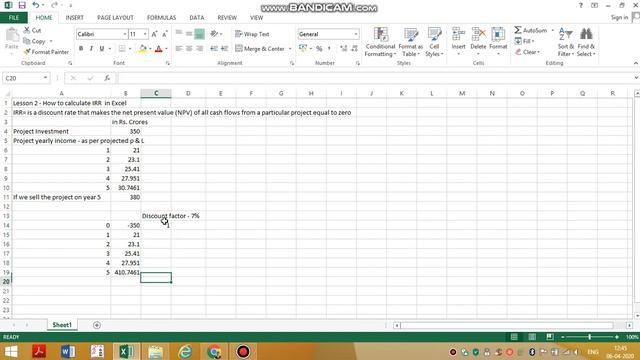The width and height of the screenshot is (640, 360).
Task: Switch to the VIEW tab
Action: [256, 18]
